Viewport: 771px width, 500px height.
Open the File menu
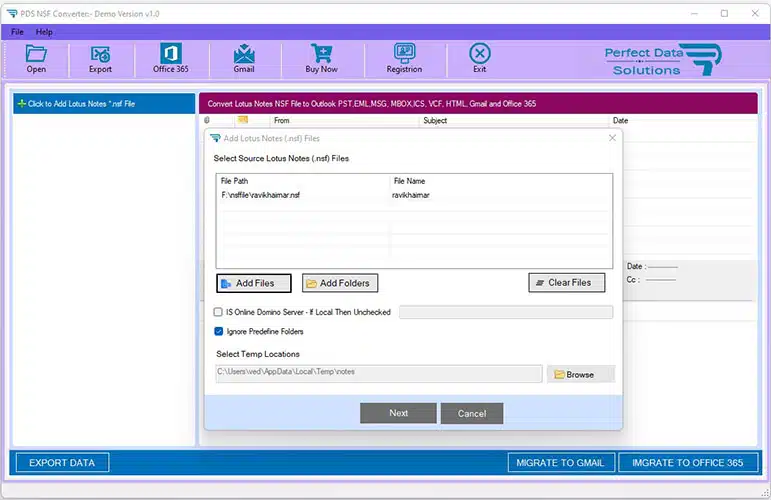point(17,32)
